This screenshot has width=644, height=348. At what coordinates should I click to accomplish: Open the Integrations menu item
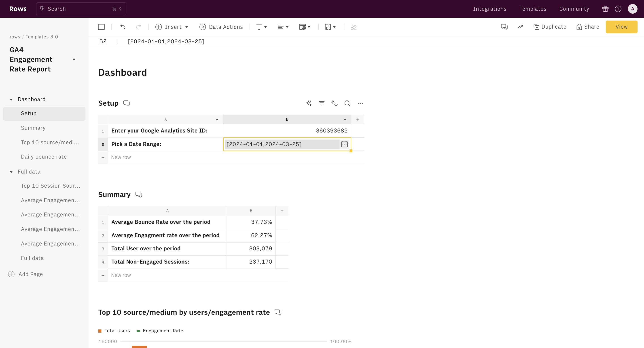(x=489, y=9)
